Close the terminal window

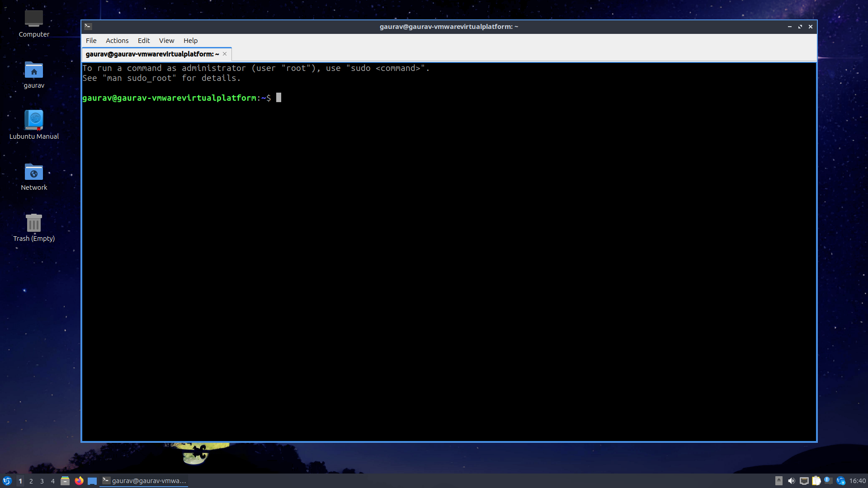pyautogui.click(x=811, y=27)
